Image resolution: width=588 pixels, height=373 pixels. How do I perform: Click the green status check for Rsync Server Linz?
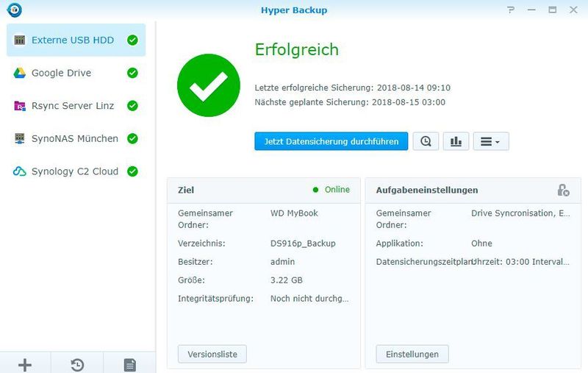tap(132, 106)
